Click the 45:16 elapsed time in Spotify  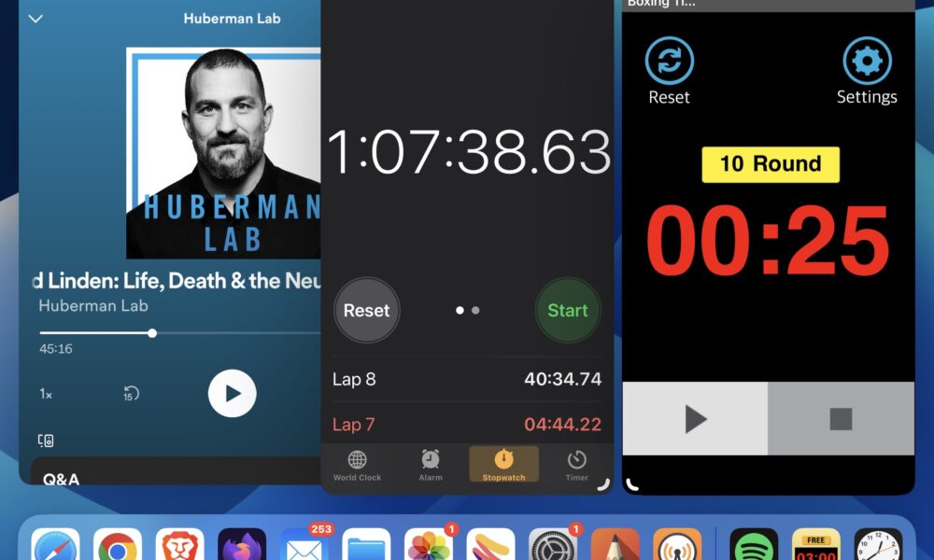coord(56,349)
